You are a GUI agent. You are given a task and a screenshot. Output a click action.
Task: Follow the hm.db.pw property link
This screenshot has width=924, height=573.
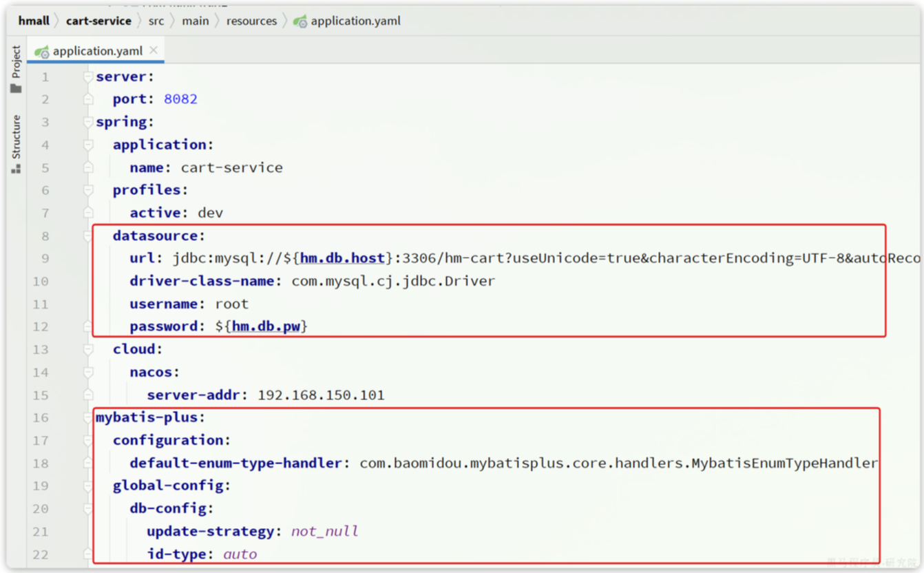(x=266, y=326)
